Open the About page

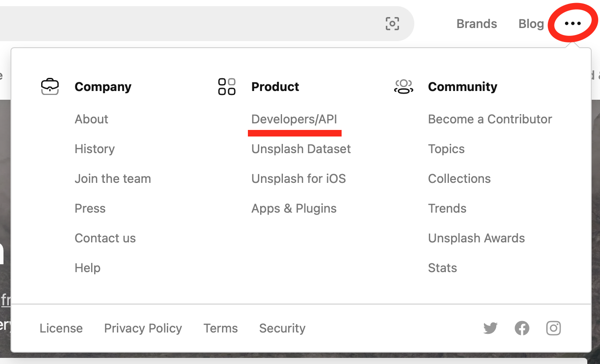click(x=92, y=119)
